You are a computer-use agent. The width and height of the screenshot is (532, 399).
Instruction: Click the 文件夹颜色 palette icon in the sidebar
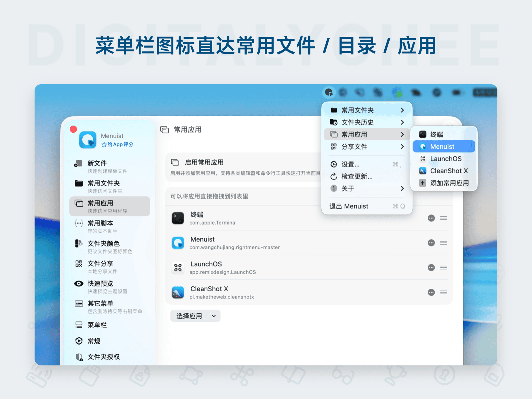click(79, 243)
